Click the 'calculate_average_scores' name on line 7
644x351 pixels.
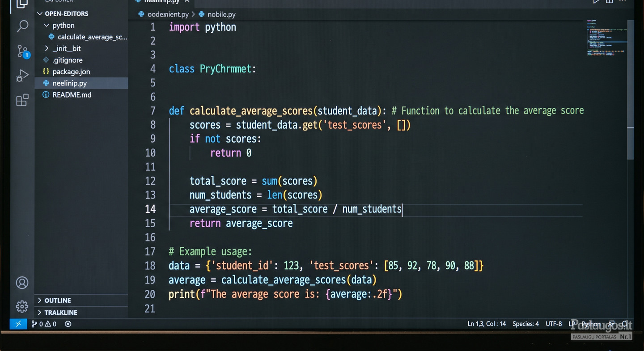tap(251, 111)
